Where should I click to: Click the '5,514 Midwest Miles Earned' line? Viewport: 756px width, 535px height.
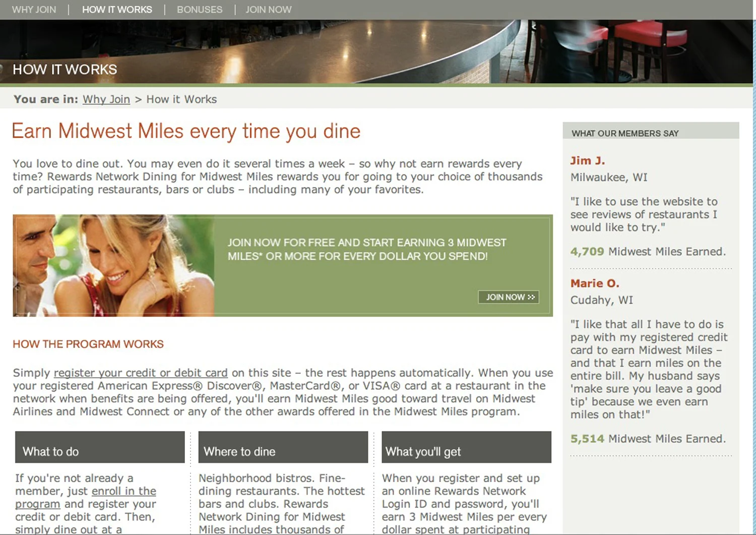point(648,439)
